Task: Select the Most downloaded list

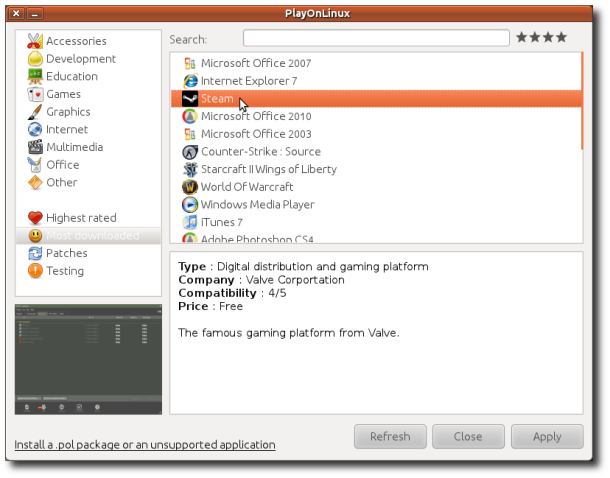Action: click(x=93, y=236)
